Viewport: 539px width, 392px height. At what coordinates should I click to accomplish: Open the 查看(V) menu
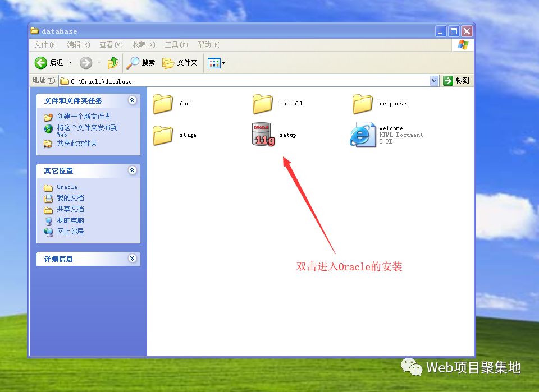click(111, 45)
